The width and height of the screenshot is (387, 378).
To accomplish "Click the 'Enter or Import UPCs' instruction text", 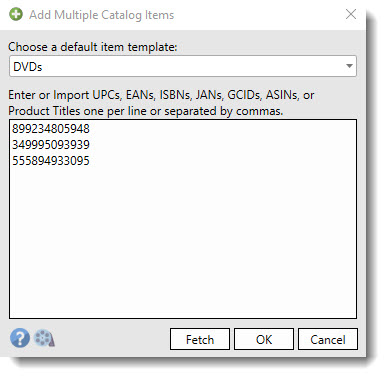I will (x=81, y=95).
